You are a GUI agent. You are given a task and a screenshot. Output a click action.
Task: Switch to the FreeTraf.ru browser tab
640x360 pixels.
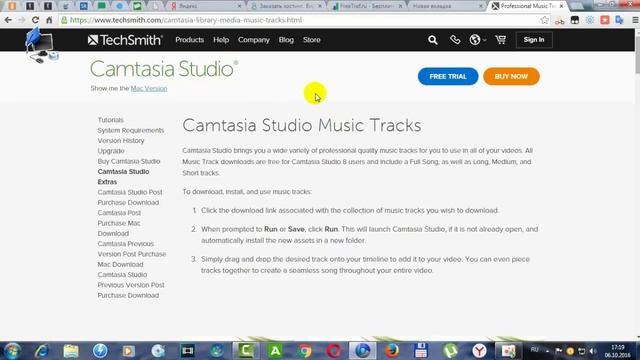tap(367, 6)
